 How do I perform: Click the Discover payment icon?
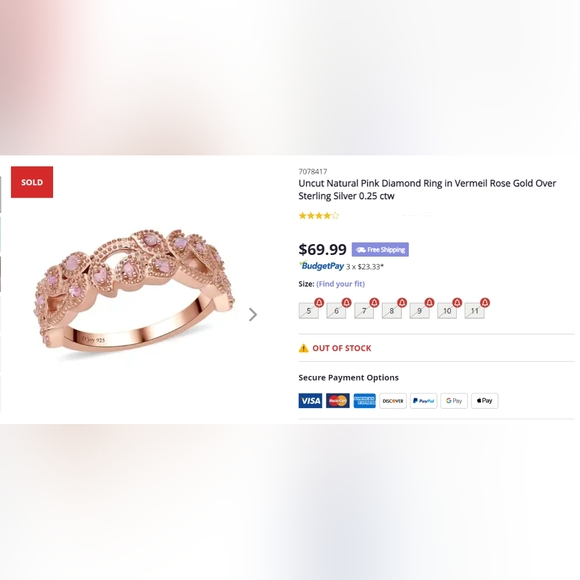[x=393, y=401]
